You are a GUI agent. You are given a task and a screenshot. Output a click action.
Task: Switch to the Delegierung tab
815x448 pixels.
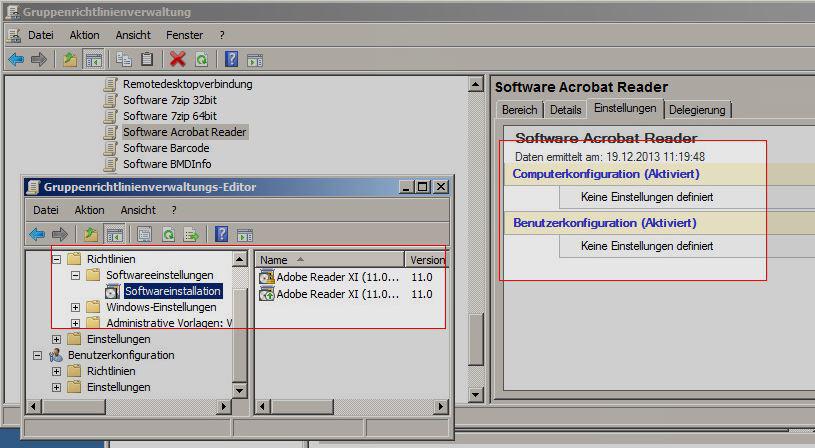[x=697, y=110]
